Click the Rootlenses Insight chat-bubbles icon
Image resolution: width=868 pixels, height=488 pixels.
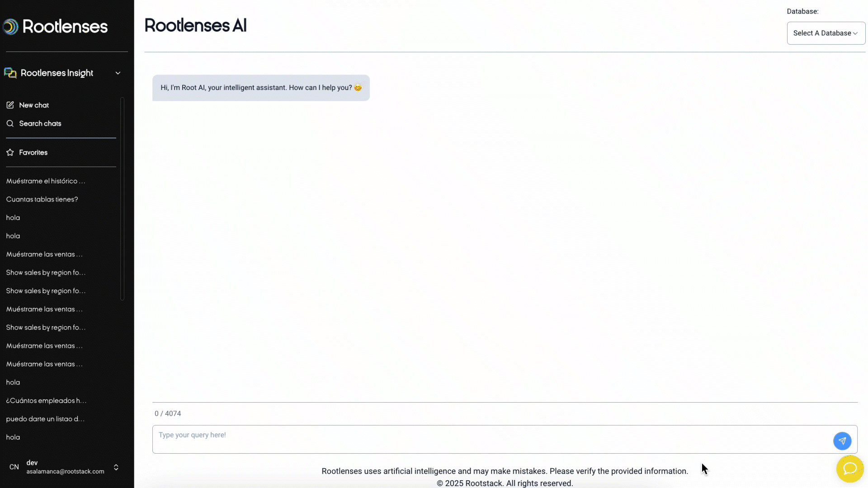pos(10,73)
